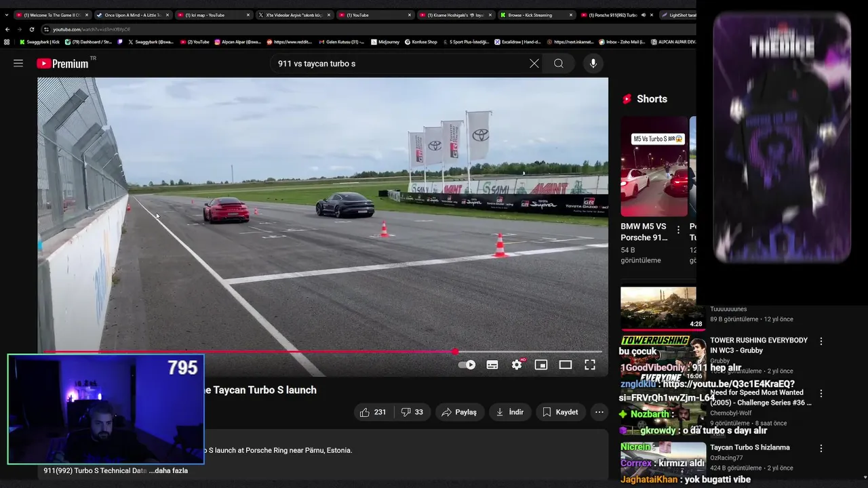
Task: Click the red progress bar scrubber handle
Action: coord(455,352)
